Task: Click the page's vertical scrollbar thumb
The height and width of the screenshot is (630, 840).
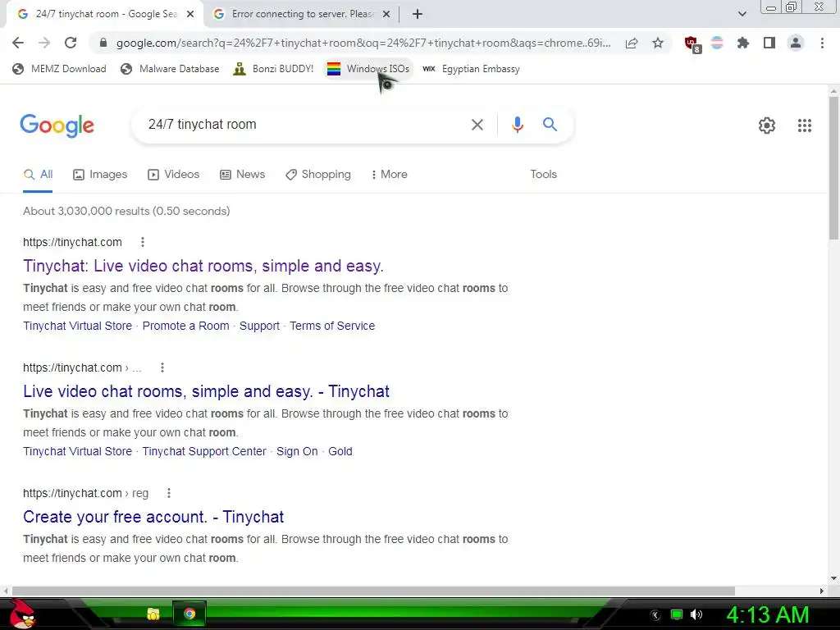Action: pyautogui.click(x=833, y=167)
